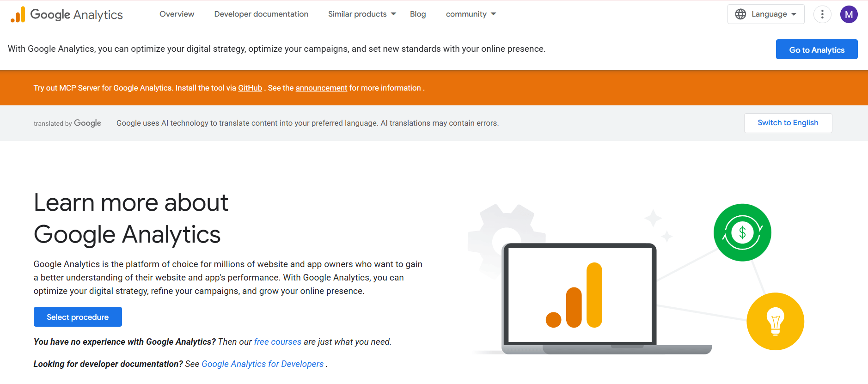Open the announcement link in banner
Image resolution: width=868 pixels, height=384 pixels.
click(321, 88)
